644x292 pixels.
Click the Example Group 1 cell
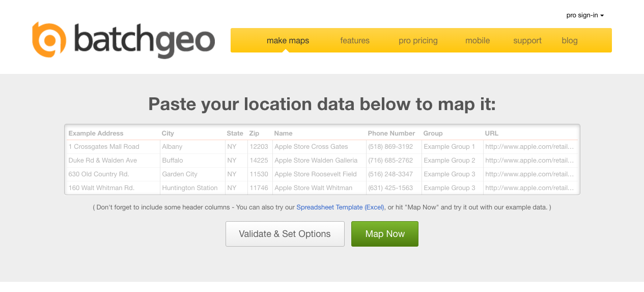tap(453, 147)
